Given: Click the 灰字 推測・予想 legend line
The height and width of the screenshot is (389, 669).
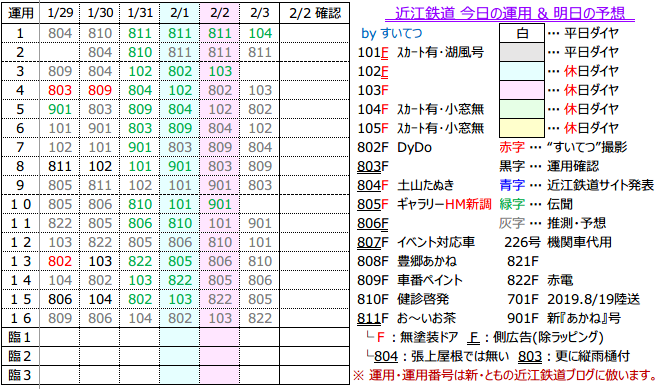Looking at the screenshot, I should tap(553, 223).
